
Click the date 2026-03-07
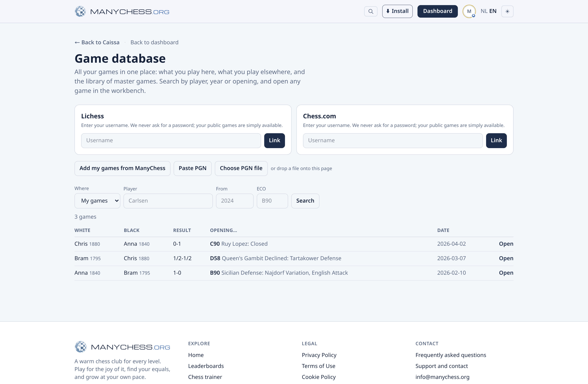(x=451, y=258)
